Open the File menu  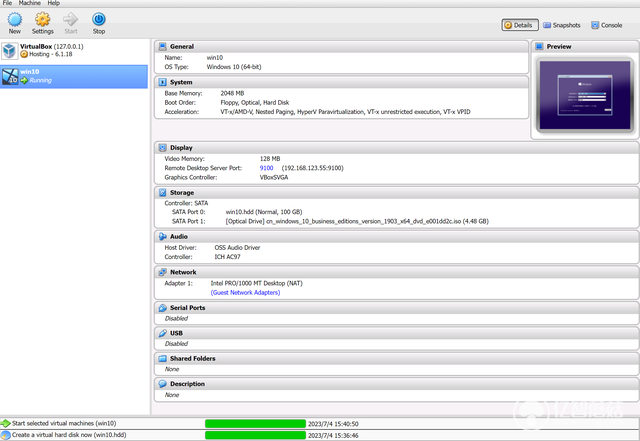[x=7, y=3]
